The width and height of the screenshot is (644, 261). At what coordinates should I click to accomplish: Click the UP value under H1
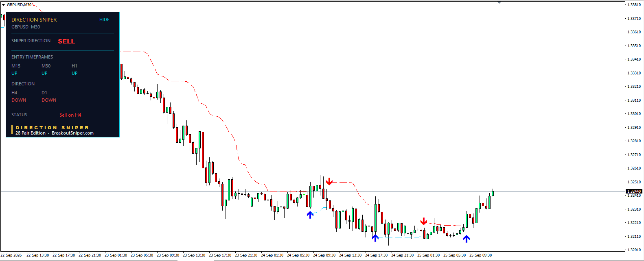(74, 73)
